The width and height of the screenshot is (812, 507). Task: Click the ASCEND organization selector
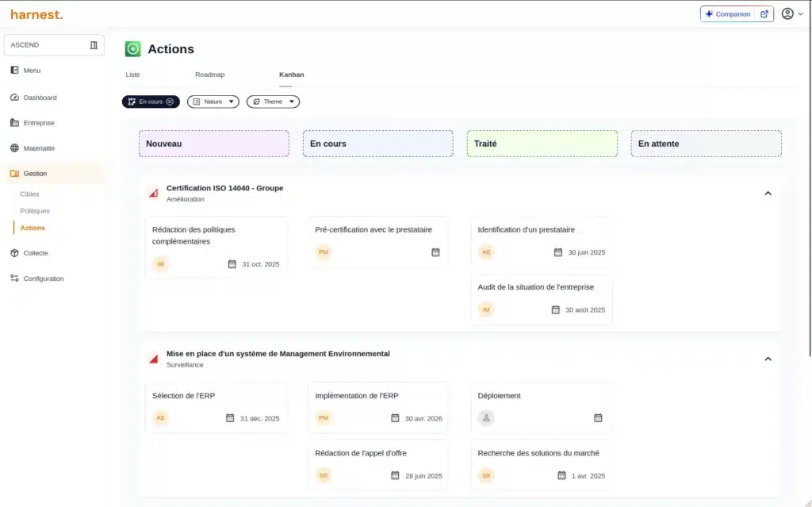[x=54, y=45]
